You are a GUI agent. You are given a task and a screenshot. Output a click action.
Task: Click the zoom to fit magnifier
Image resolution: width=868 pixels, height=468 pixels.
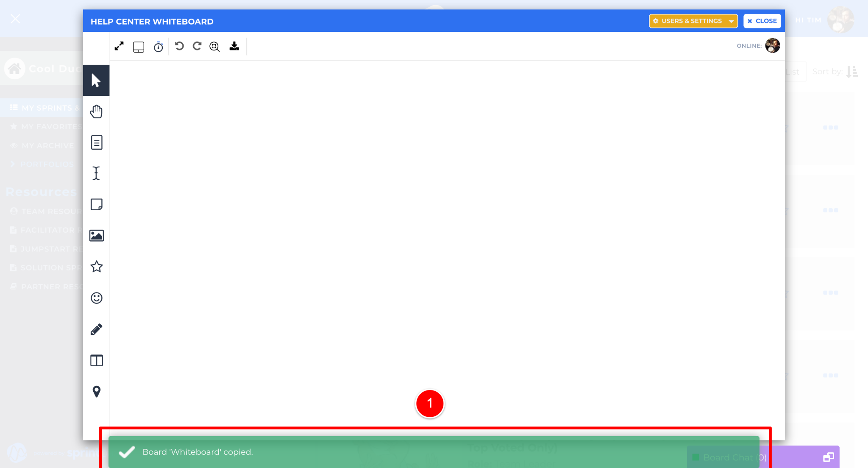click(x=214, y=47)
